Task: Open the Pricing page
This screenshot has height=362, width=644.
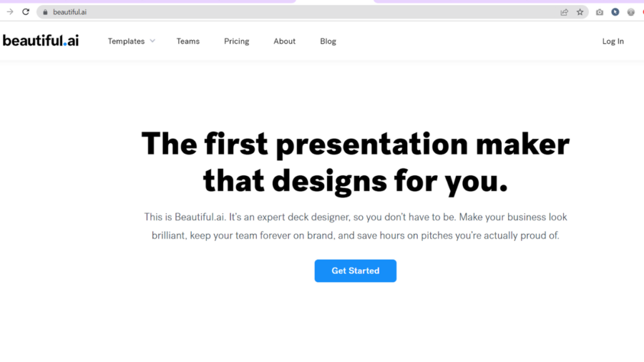Action: (236, 41)
